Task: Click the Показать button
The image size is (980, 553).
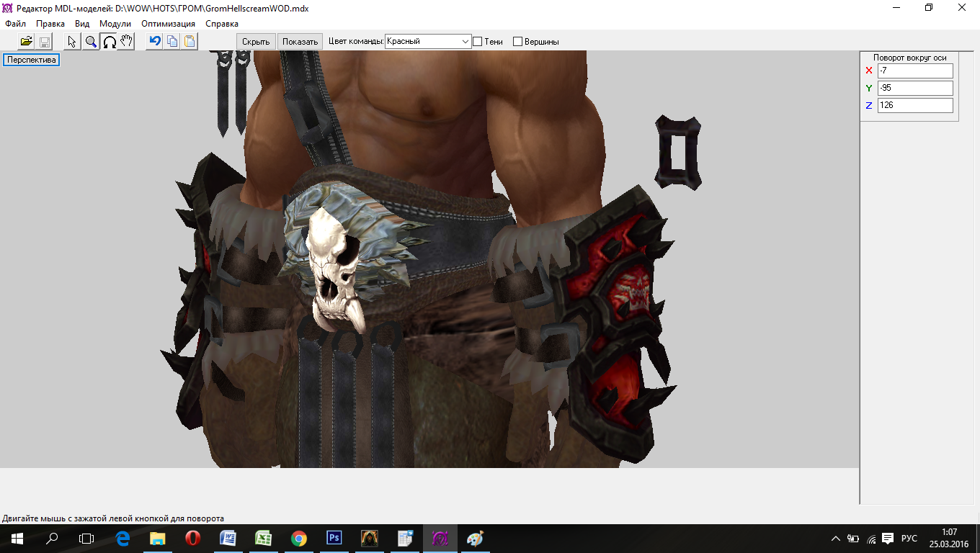Action: (300, 42)
